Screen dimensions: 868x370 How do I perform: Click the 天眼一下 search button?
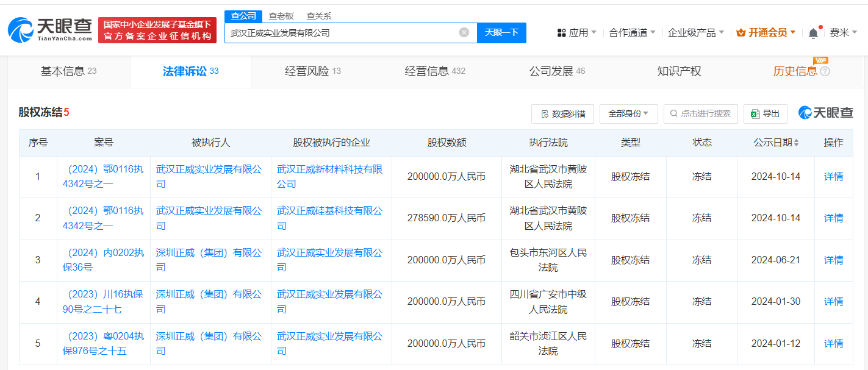(x=501, y=33)
